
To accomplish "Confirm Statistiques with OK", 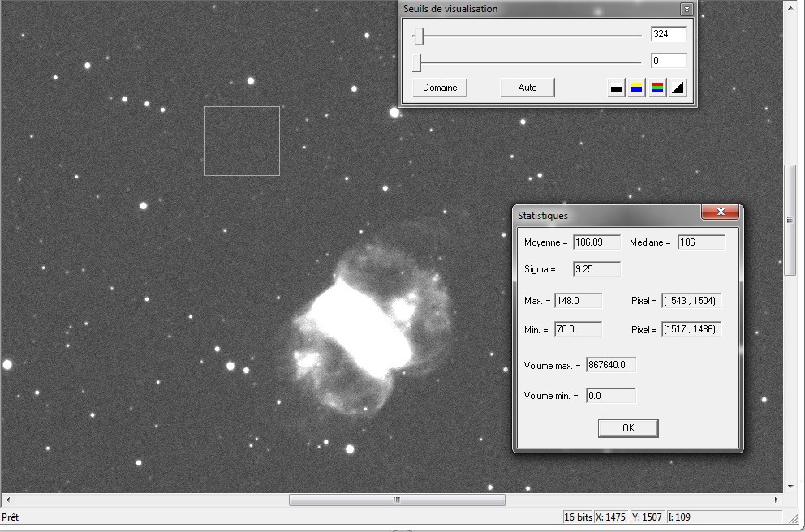I will pyautogui.click(x=628, y=428).
